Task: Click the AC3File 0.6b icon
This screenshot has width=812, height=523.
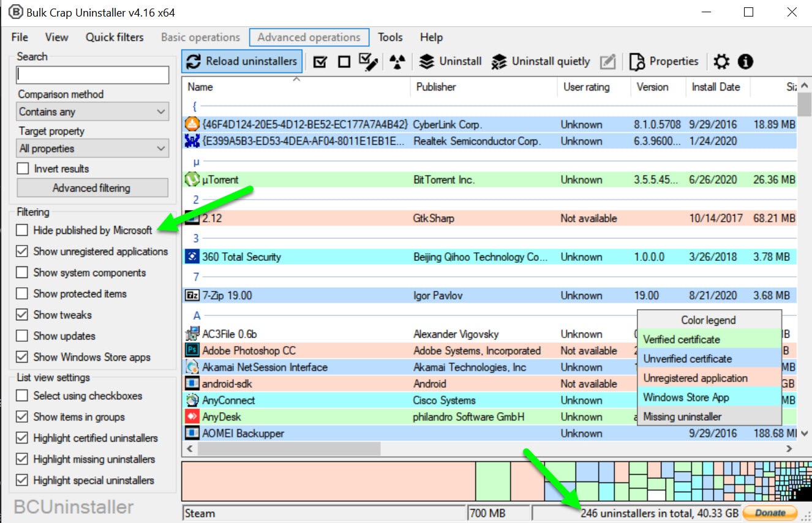Action: point(192,334)
